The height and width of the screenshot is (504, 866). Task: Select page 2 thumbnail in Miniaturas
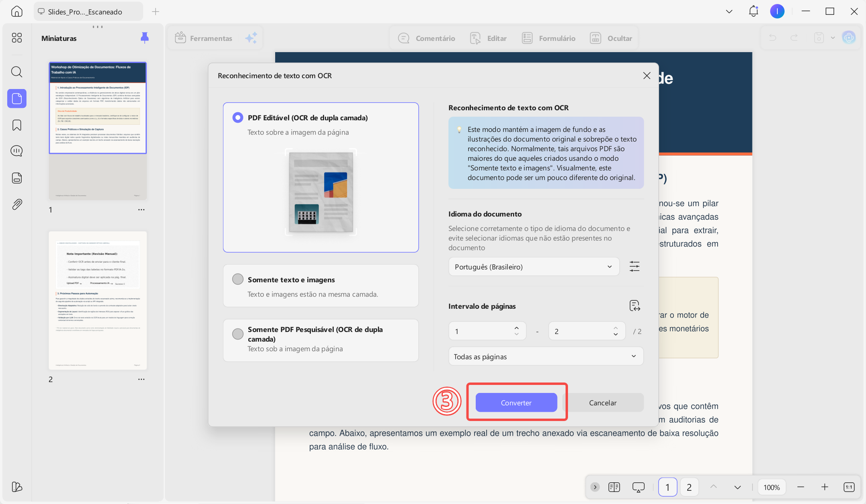[x=98, y=301]
